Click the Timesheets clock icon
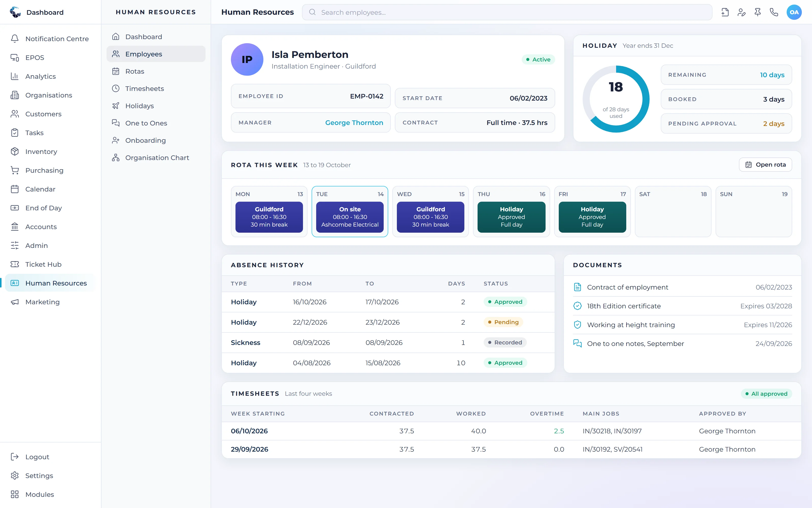 tap(116, 89)
